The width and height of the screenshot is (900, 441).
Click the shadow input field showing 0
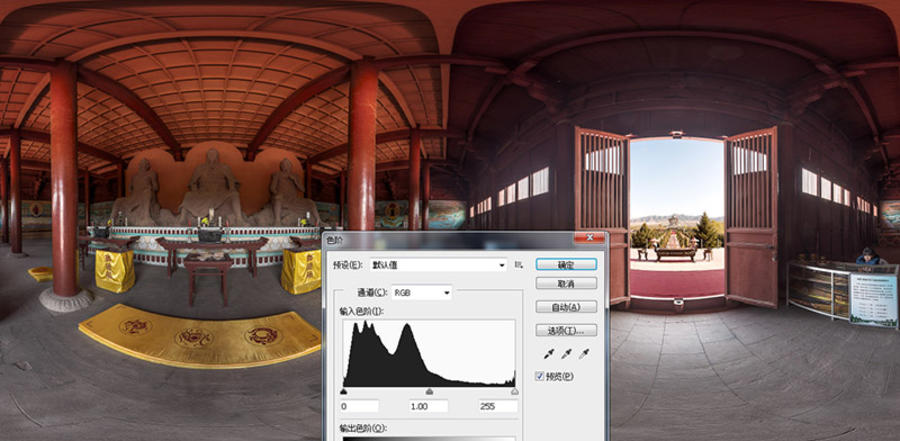click(x=360, y=407)
